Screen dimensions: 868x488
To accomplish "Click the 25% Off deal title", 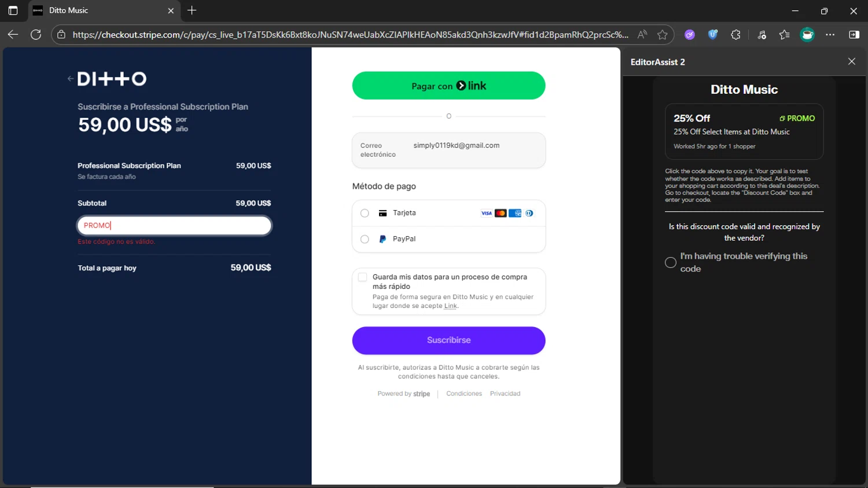I will point(692,118).
